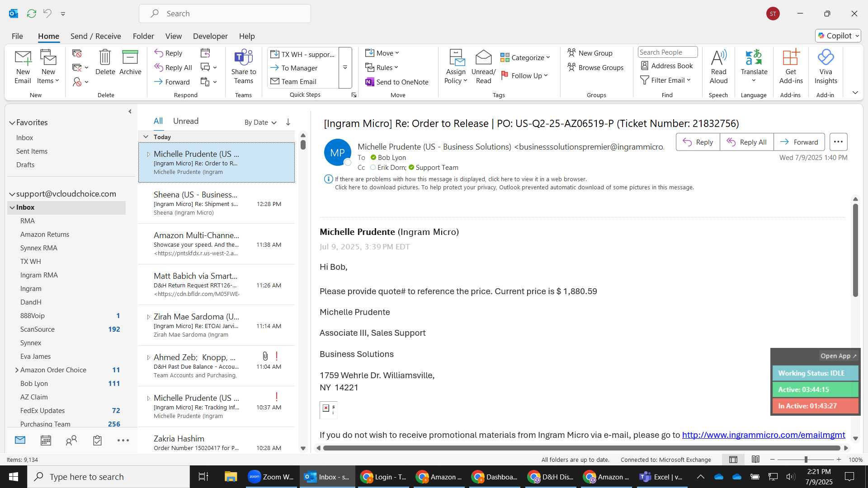868x488 pixels.
Task: Click zoom in plus button
Action: click(839, 460)
